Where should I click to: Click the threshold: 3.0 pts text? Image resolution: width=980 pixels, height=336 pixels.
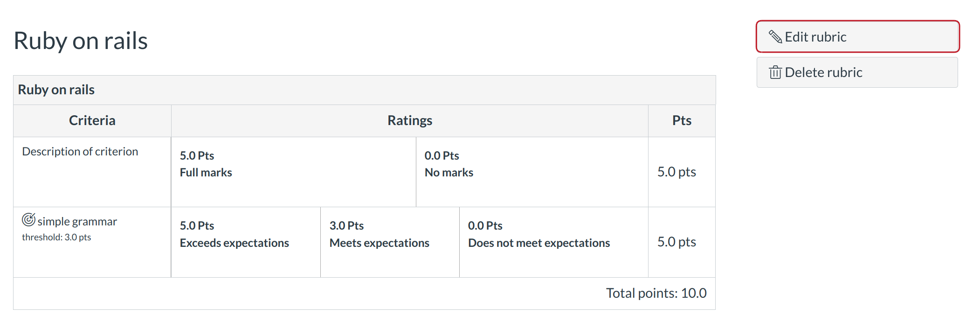(x=56, y=237)
